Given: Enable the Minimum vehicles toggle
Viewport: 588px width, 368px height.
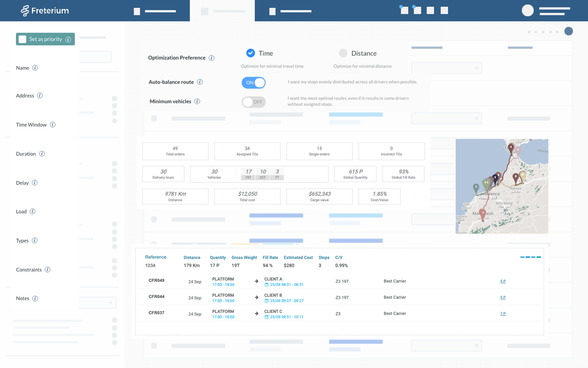Looking at the screenshot, I should (x=253, y=102).
